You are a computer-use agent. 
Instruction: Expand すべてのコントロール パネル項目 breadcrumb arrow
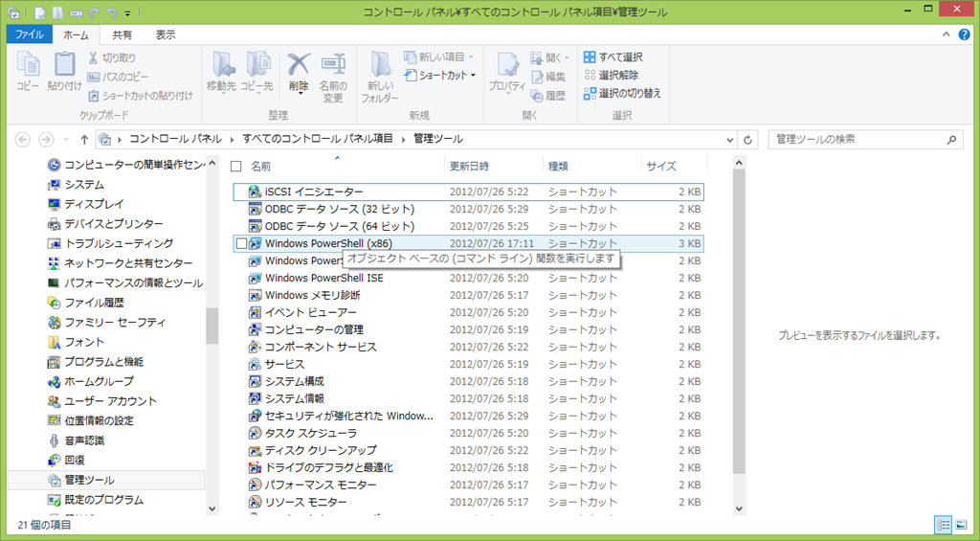pyautogui.click(x=403, y=139)
